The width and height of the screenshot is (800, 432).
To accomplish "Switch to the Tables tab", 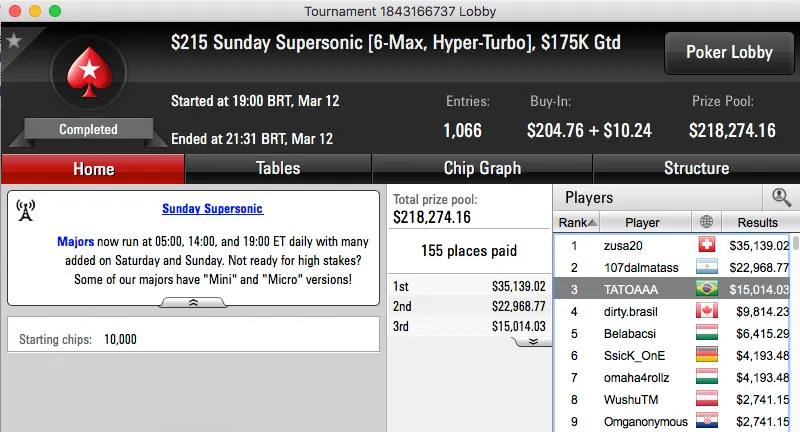I will 278,169.
